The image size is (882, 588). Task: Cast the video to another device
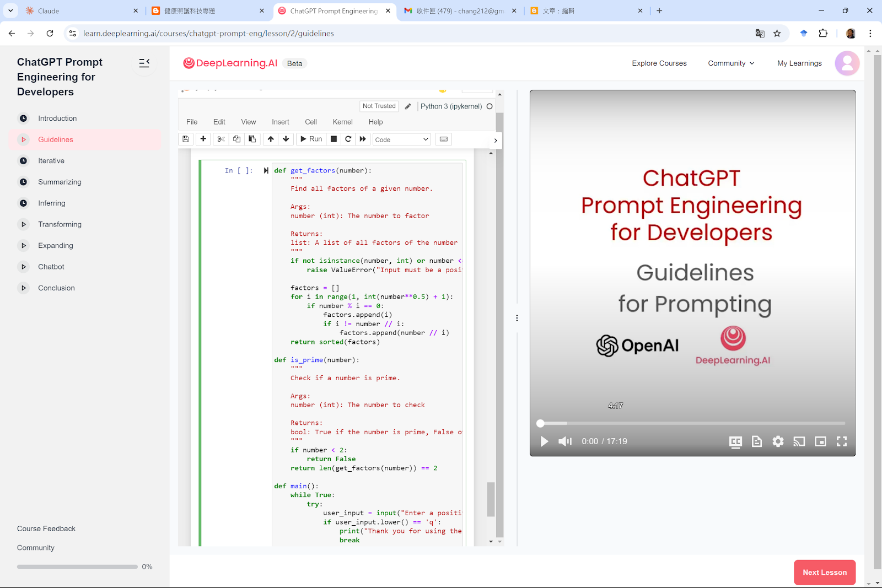(799, 441)
